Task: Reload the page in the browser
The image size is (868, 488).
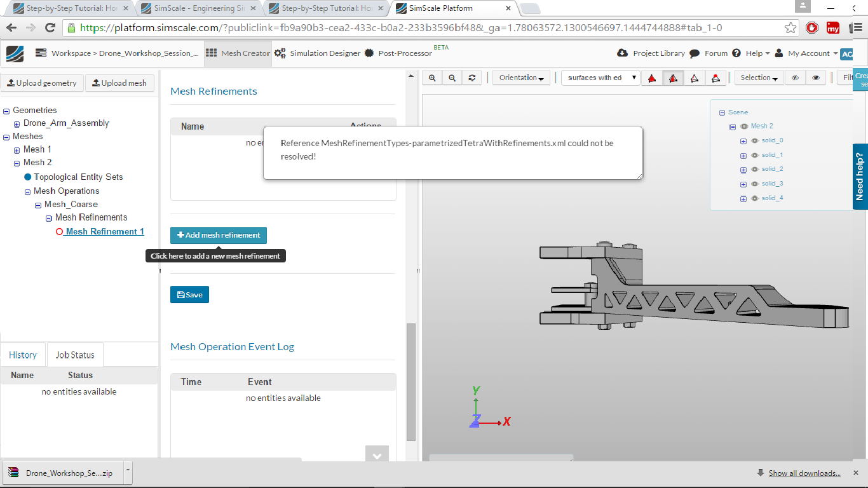Action: coord(50,28)
